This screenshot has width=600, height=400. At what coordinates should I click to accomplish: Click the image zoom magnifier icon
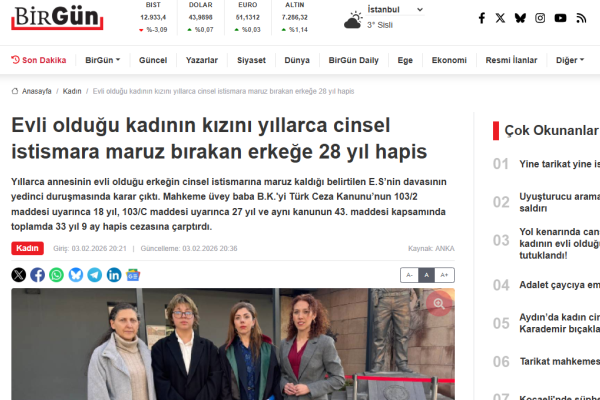(439, 304)
